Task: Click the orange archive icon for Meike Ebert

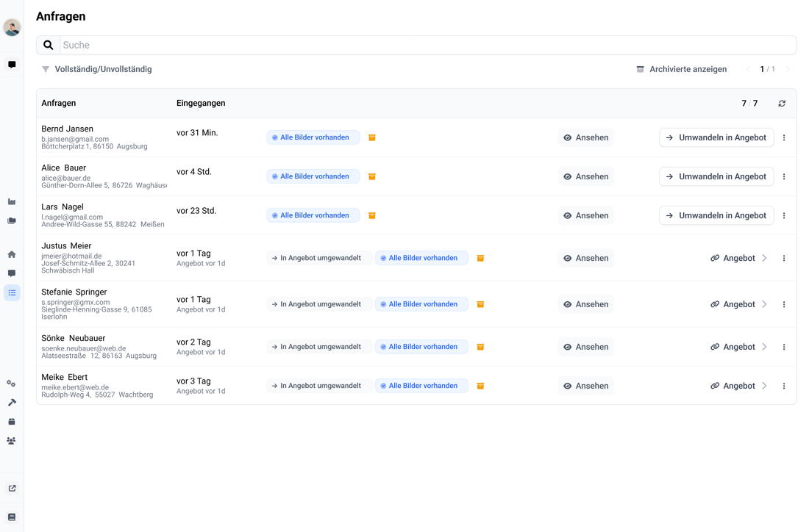Action: (480, 386)
